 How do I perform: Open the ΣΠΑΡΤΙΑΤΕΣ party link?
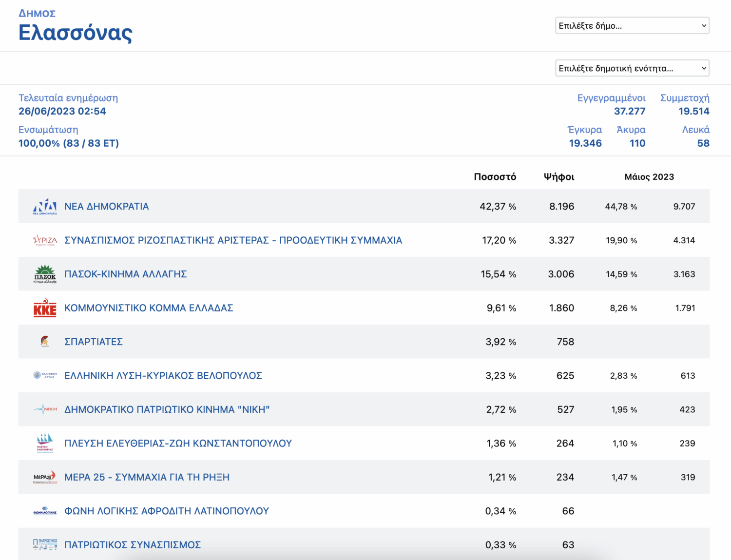[x=94, y=342]
